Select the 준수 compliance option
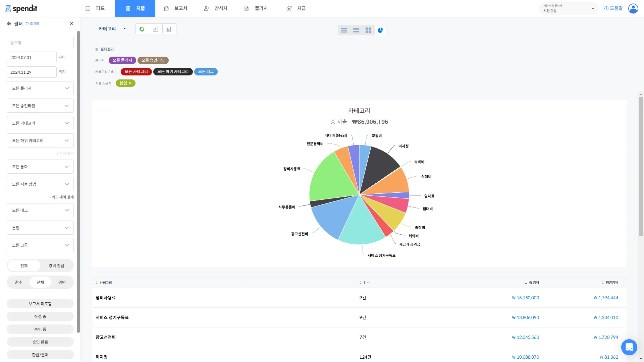This screenshot has width=644, height=362. click(18, 282)
